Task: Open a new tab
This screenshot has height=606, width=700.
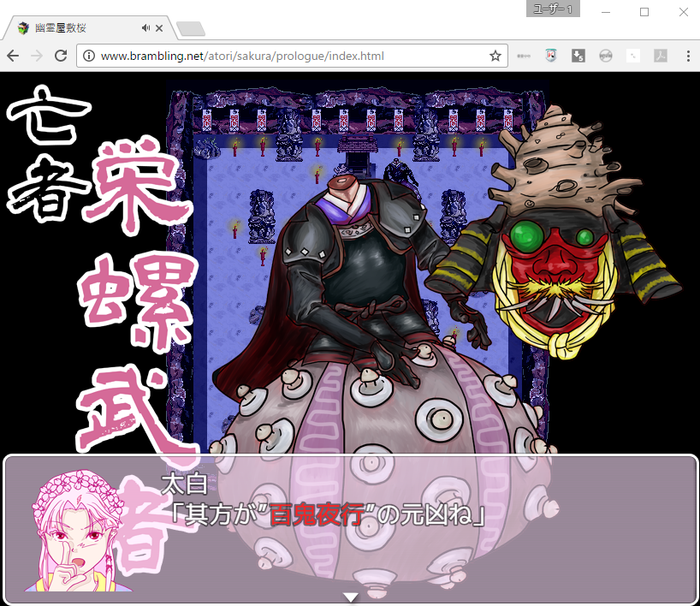Action: click(x=191, y=28)
